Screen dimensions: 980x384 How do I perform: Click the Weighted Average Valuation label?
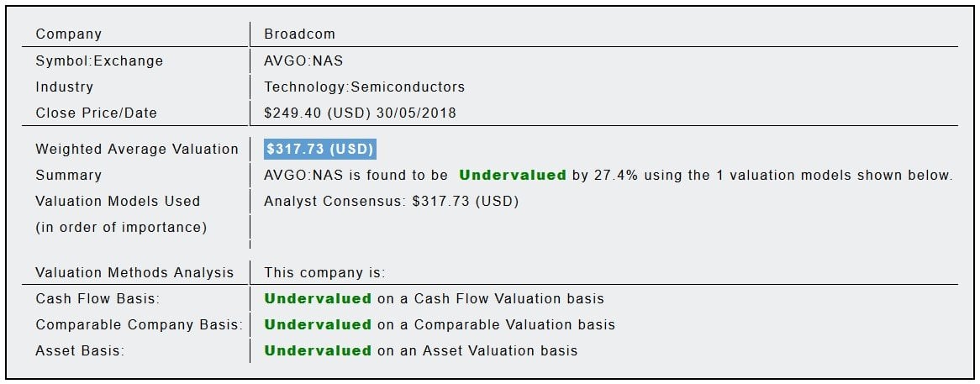pos(137,150)
